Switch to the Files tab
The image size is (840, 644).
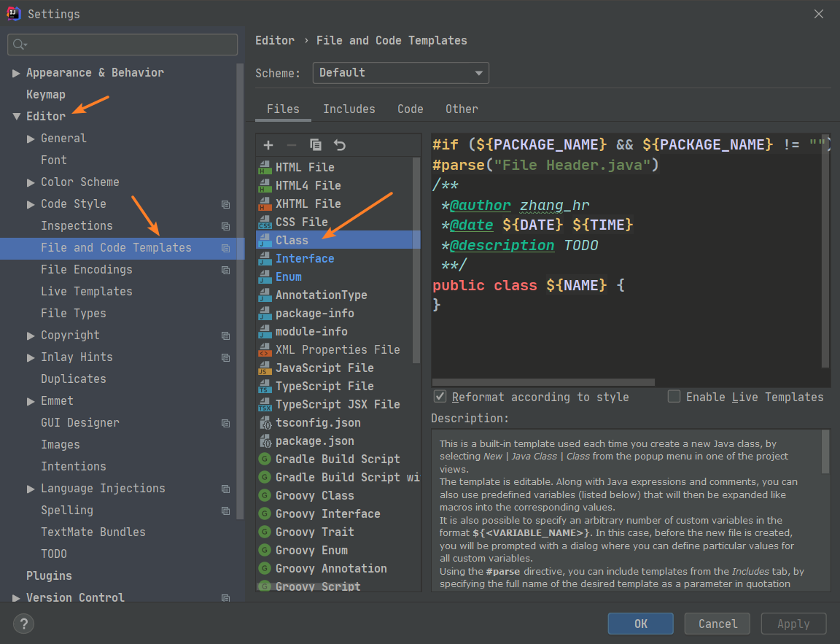(x=283, y=109)
